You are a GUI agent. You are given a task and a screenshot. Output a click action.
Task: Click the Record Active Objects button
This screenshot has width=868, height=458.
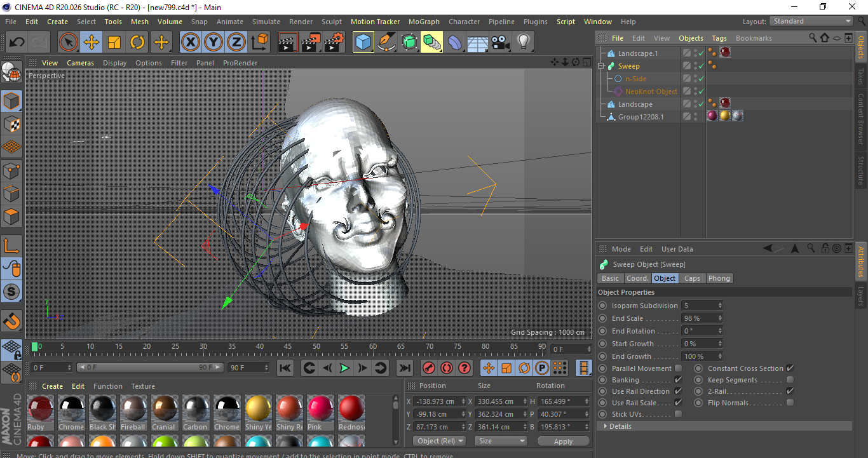[x=429, y=368]
